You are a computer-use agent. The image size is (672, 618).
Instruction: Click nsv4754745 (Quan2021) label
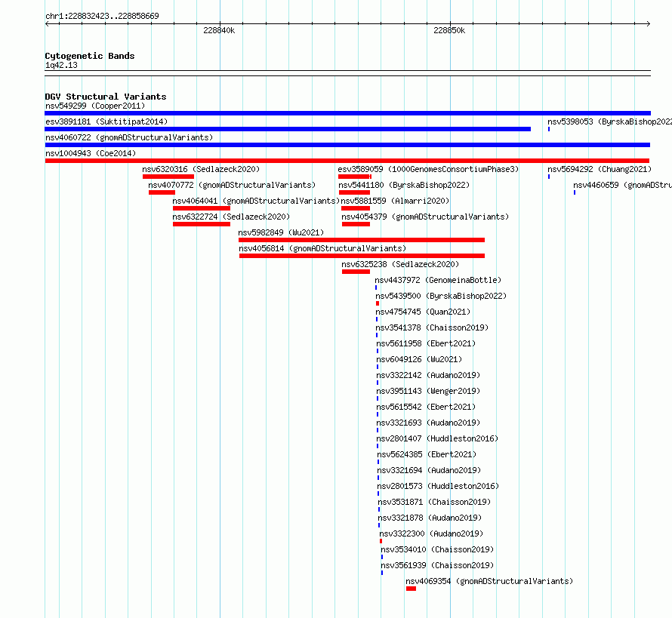coord(423,312)
